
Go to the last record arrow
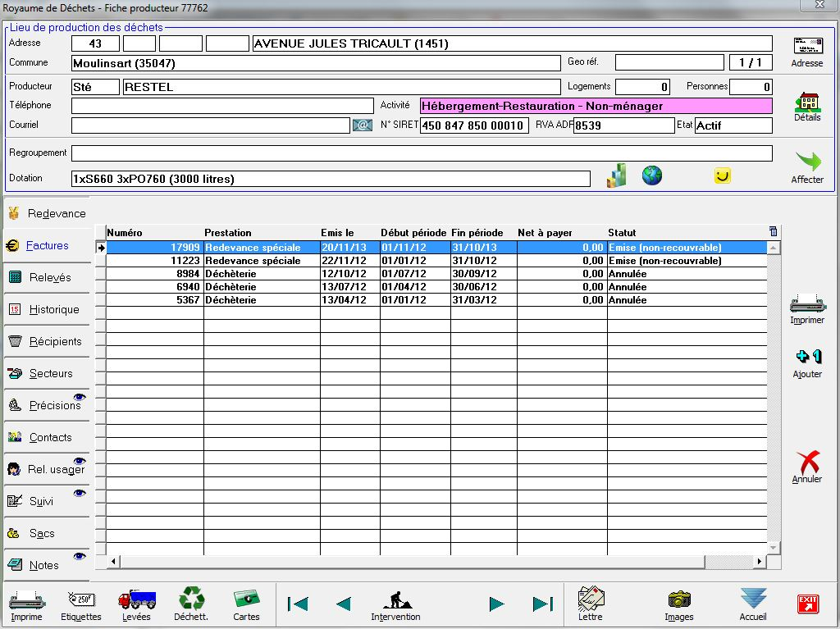pos(543,604)
